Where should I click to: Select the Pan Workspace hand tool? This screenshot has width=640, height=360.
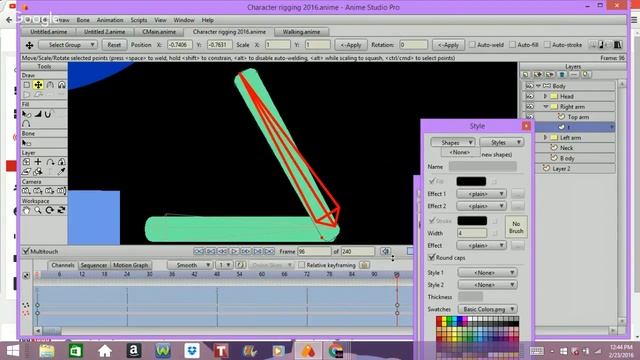27,210
